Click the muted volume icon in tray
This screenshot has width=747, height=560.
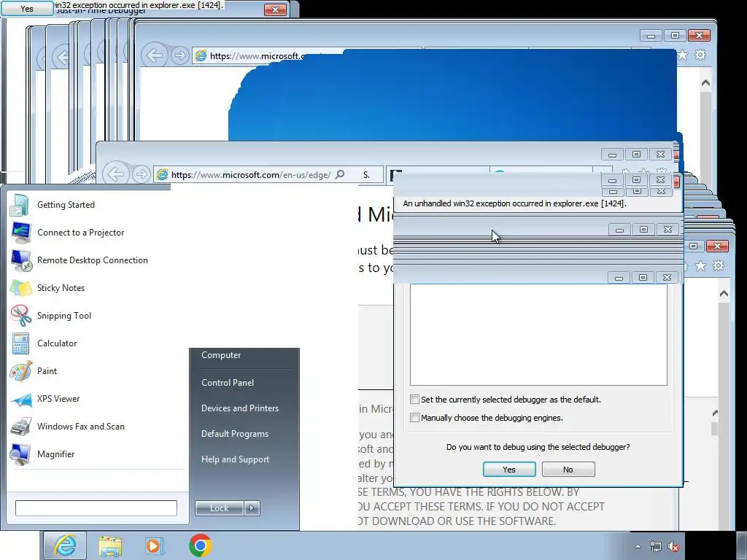click(673, 547)
